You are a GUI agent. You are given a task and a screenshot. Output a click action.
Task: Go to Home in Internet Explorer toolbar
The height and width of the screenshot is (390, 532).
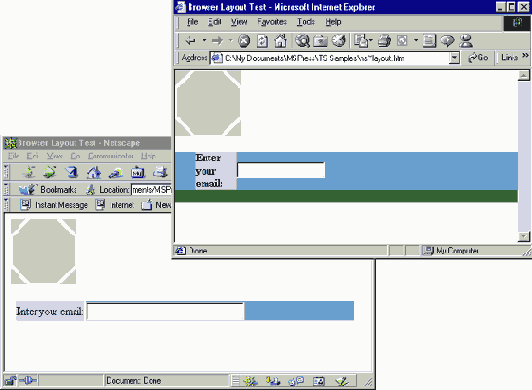280,41
